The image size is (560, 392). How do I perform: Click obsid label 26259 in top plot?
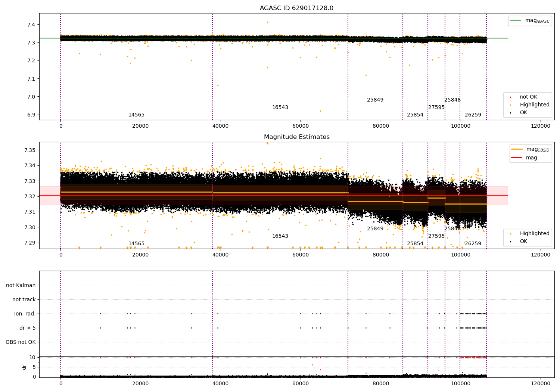click(x=473, y=115)
